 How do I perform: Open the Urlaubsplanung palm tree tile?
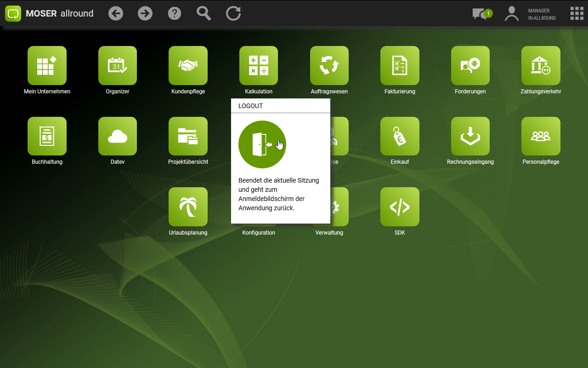[x=188, y=207]
